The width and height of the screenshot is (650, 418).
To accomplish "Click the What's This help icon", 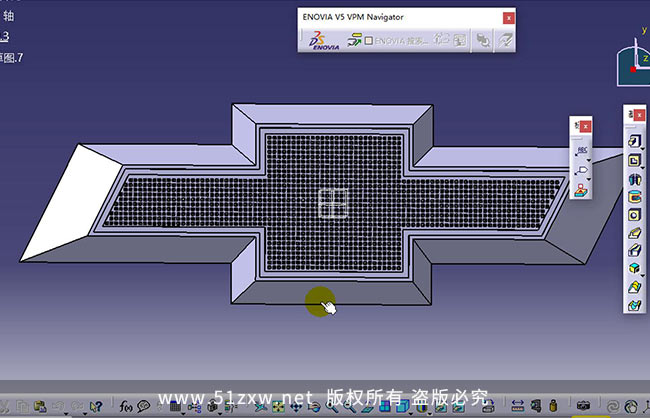I will click(x=96, y=406).
